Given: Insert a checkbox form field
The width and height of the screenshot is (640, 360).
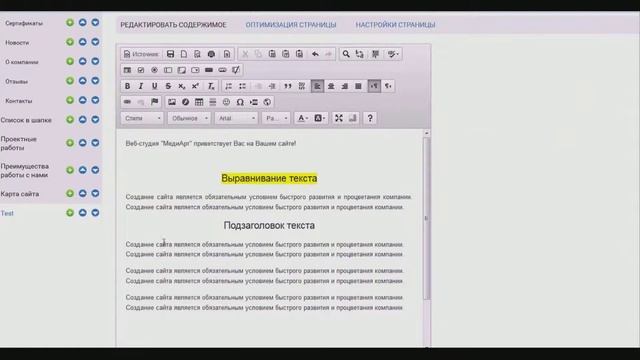Looking at the screenshot, I should click(141, 70).
